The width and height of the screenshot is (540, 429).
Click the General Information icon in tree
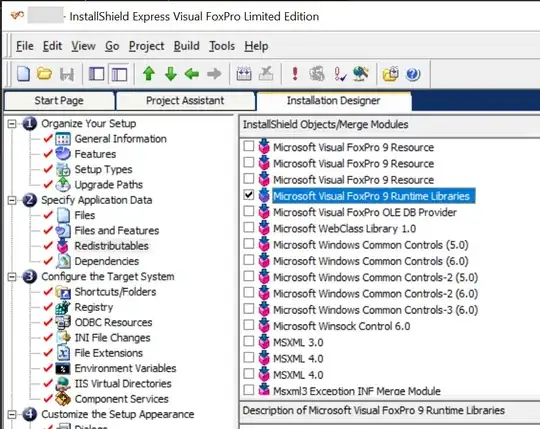click(x=63, y=139)
